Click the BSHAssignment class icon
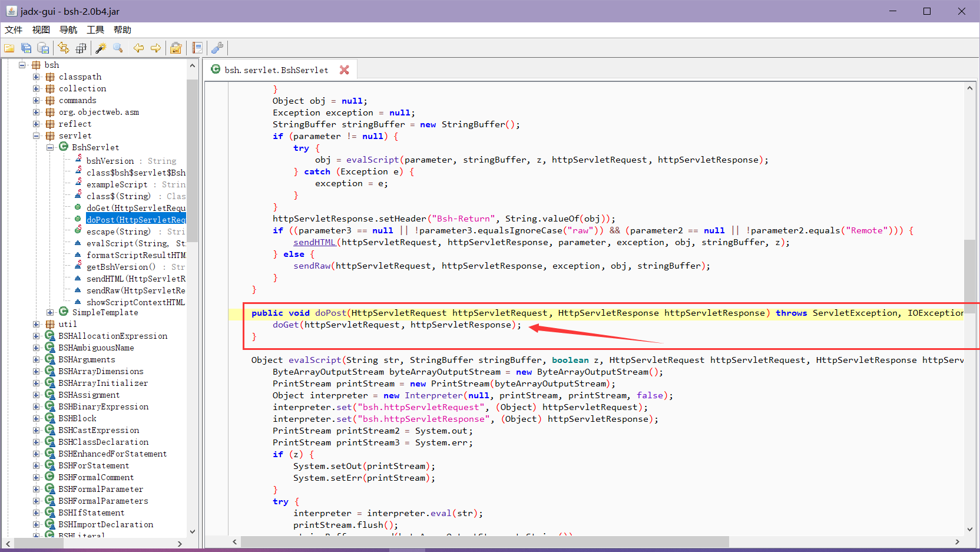The width and height of the screenshot is (980, 552). coord(50,394)
